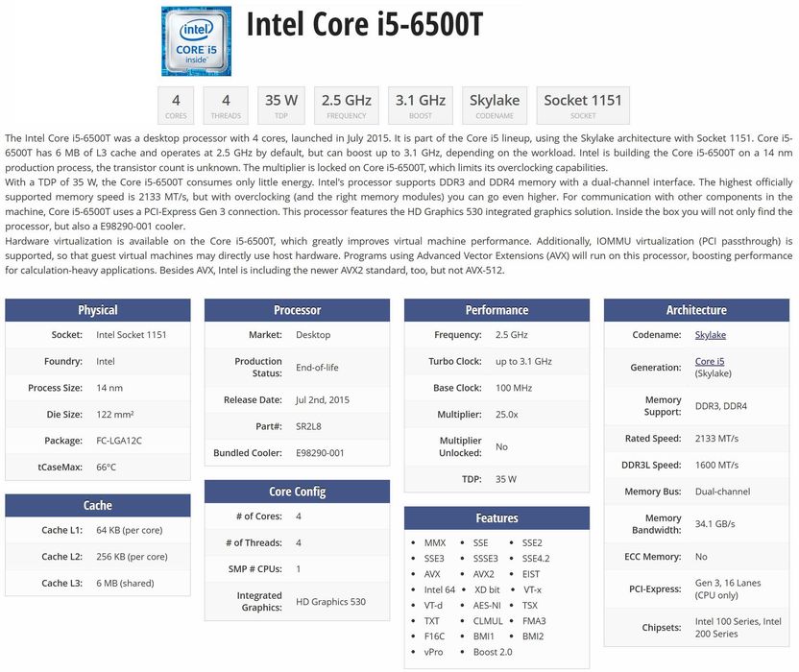Open the Core i5 generation link
Screen dimensions: 799x672
710,361
